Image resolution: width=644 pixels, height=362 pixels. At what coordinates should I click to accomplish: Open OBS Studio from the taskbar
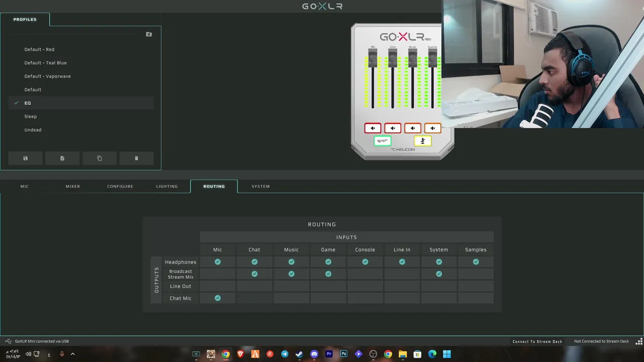[373, 354]
